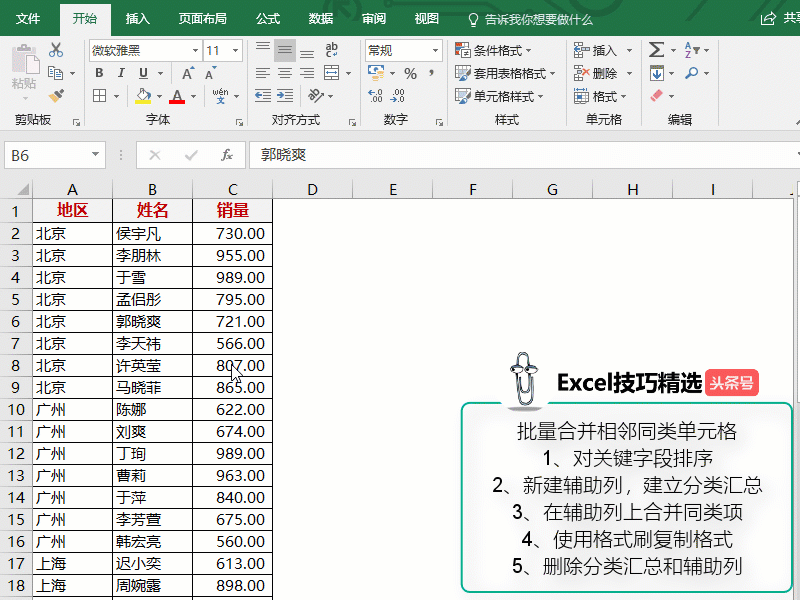Cancel formula bar entry
800x600 pixels.
(x=155, y=155)
